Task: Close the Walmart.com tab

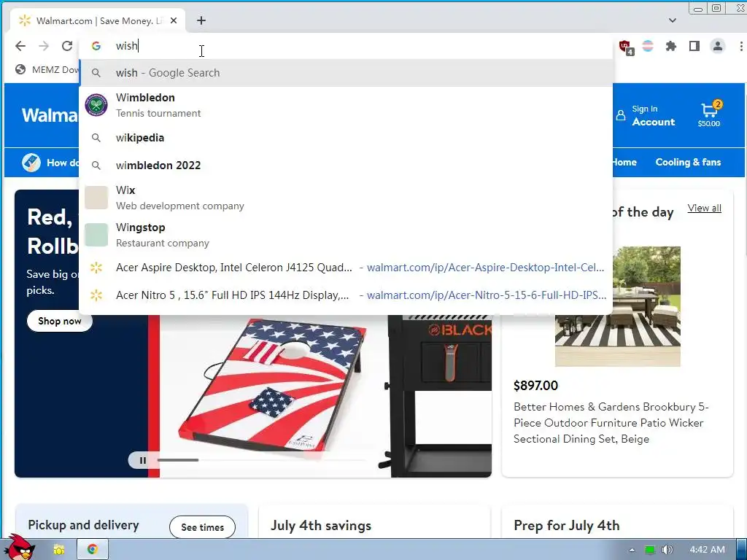Action: tap(174, 20)
